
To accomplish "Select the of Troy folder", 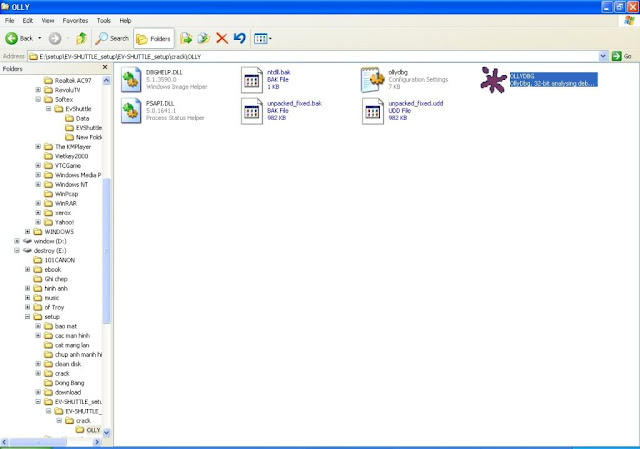I will (49, 307).
